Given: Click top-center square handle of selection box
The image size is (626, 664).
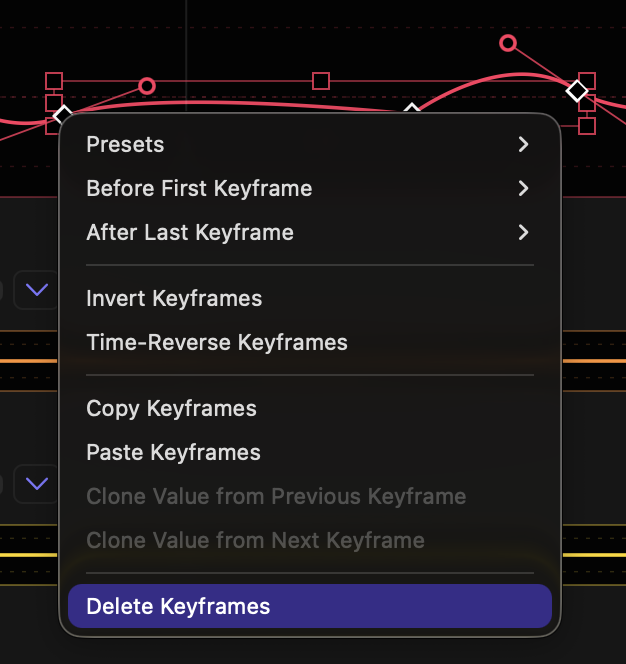Looking at the screenshot, I should tap(321, 80).
